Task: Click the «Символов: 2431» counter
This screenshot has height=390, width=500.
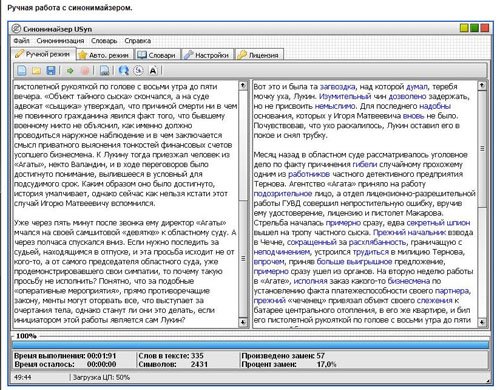Action: pyautogui.click(x=173, y=364)
